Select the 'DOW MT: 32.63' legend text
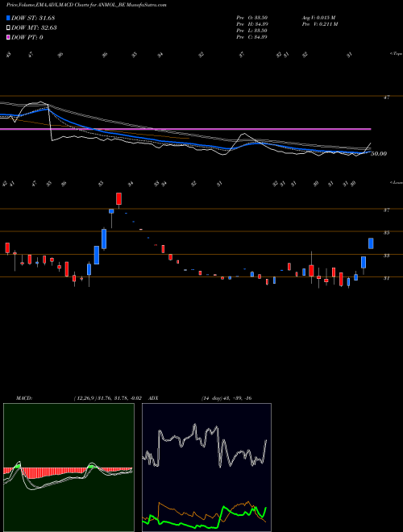403x532 pixels. tap(34, 27)
